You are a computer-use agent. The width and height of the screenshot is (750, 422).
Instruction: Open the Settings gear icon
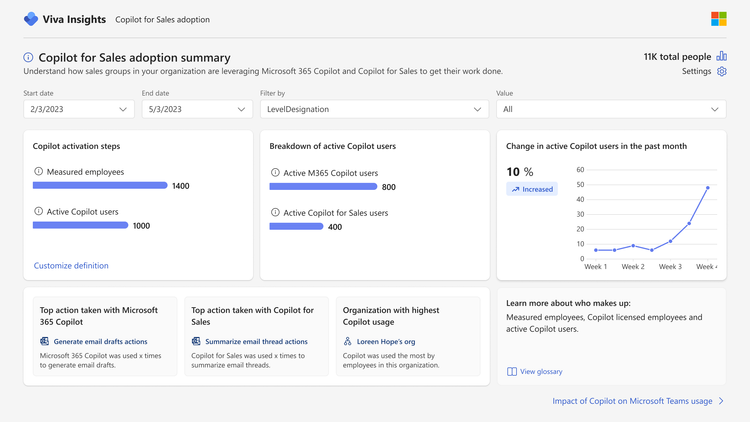(x=722, y=72)
